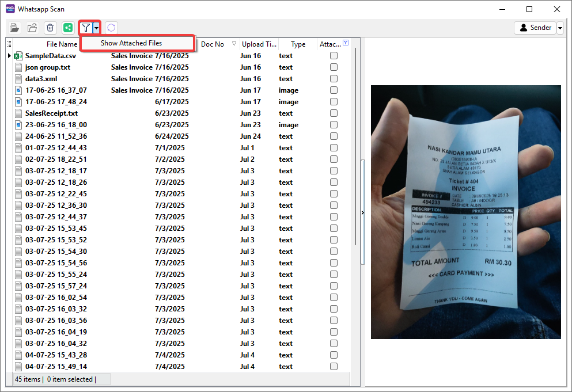
Task: Tick the Attached checkbox for 01-07-25 12_44_43
Action: coord(334,148)
